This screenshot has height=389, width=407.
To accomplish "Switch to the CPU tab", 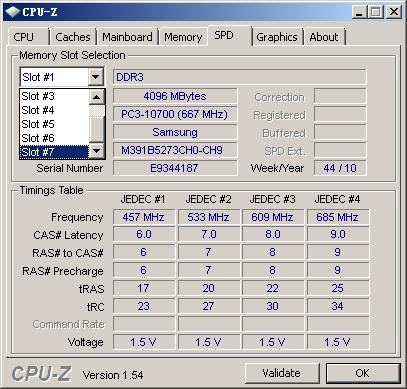I will (28, 37).
